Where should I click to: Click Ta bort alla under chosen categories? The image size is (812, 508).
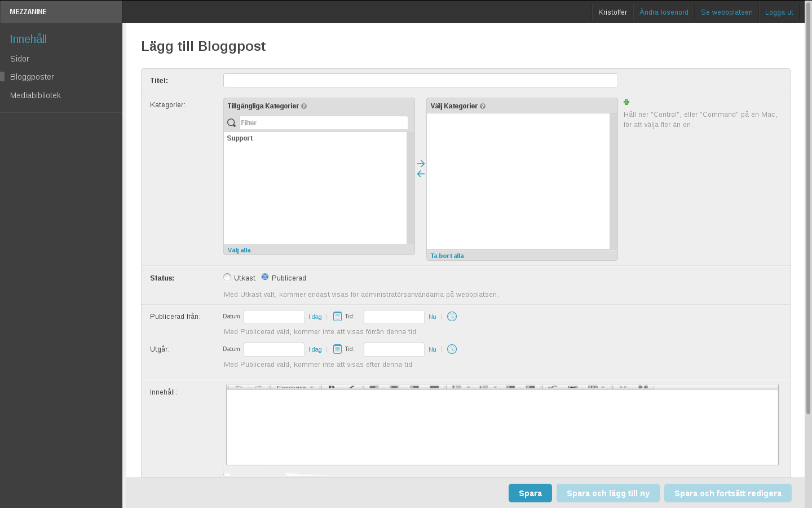pos(447,256)
